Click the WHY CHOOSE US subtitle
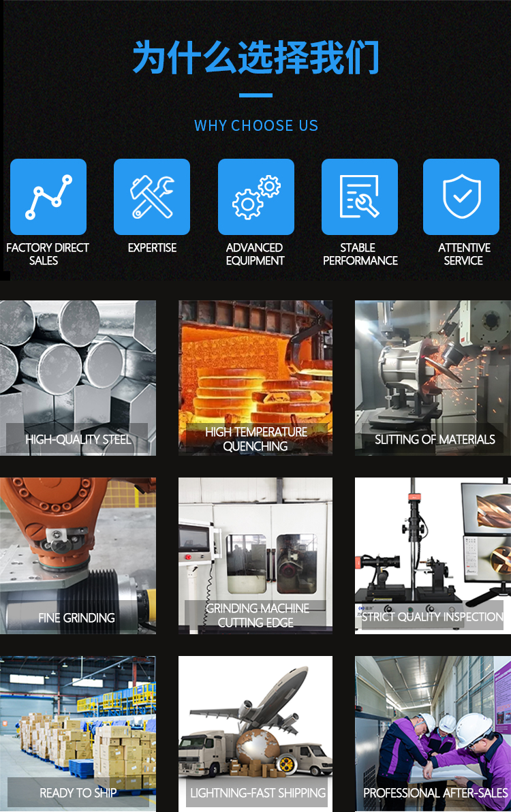Viewport: 511px width, 812px height. pos(255,125)
